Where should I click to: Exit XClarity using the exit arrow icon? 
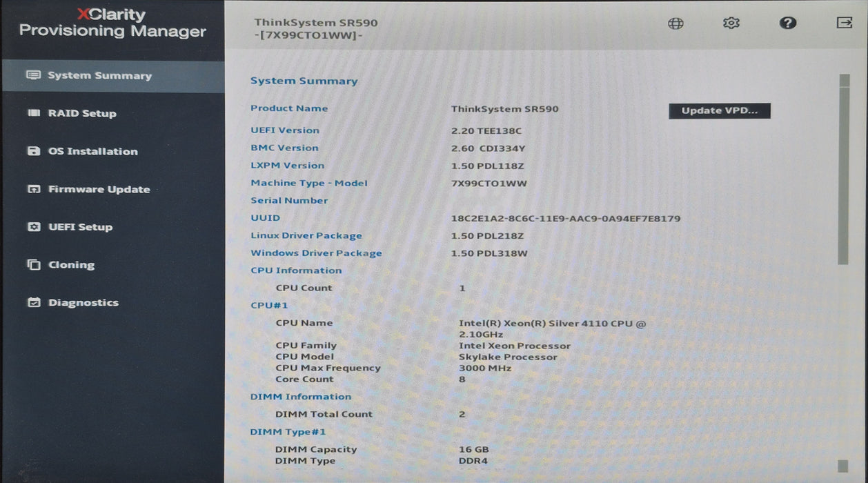(x=843, y=23)
